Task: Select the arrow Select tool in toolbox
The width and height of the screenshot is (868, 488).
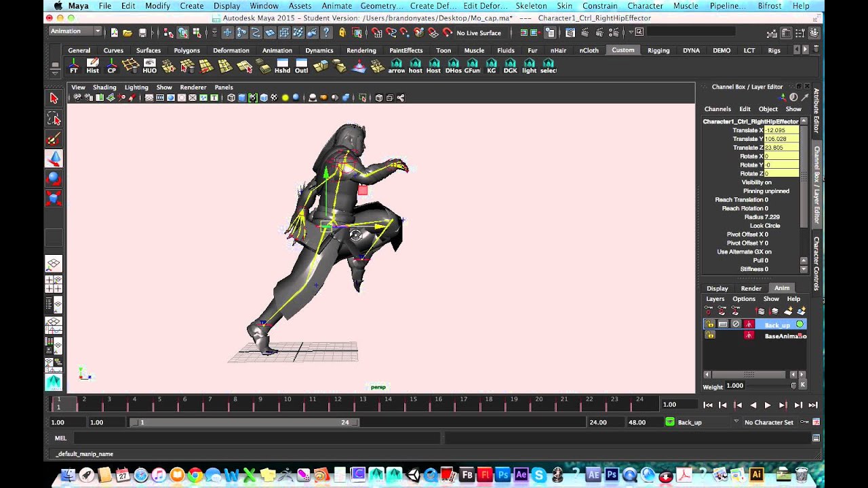Action: coord(54,99)
